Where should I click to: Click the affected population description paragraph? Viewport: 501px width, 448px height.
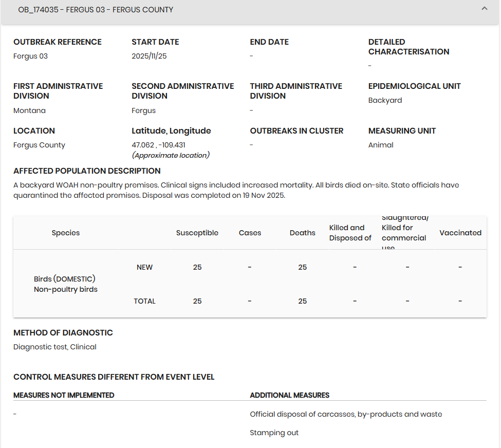236,190
